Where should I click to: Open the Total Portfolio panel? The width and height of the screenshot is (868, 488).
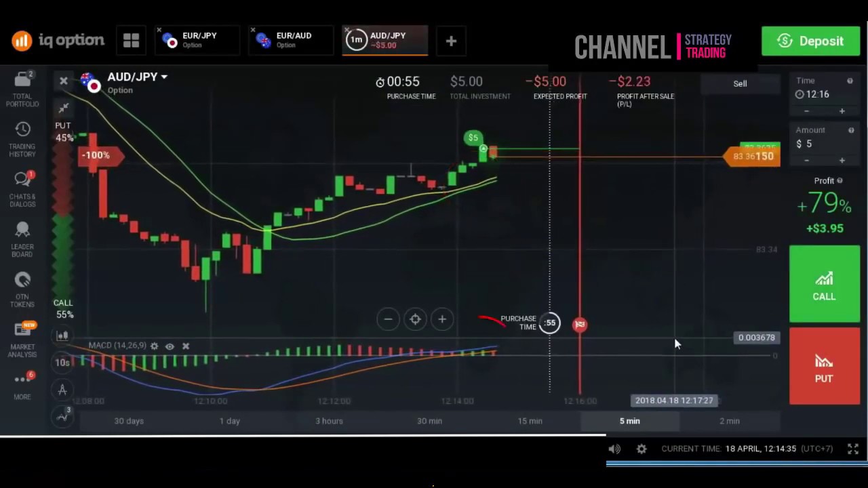(x=22, y=88)
